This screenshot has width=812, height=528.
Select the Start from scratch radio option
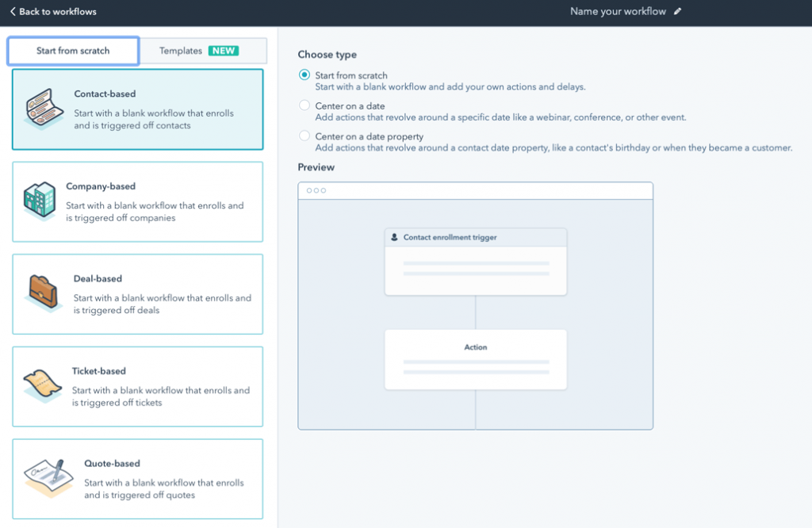(303, 75)
